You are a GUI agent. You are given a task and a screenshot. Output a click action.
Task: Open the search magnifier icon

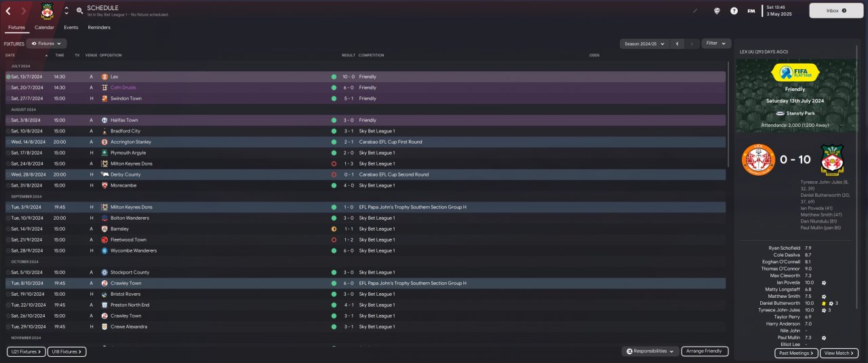tap(79, 11)
